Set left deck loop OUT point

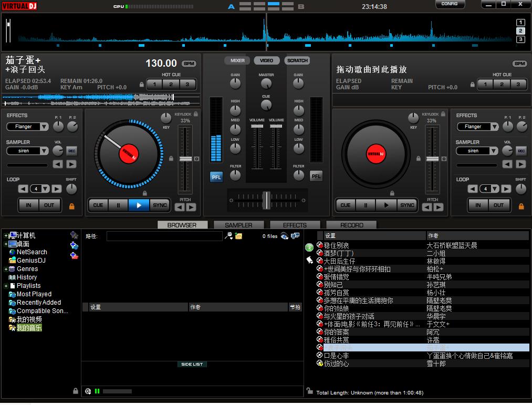(x=49, y=205)
